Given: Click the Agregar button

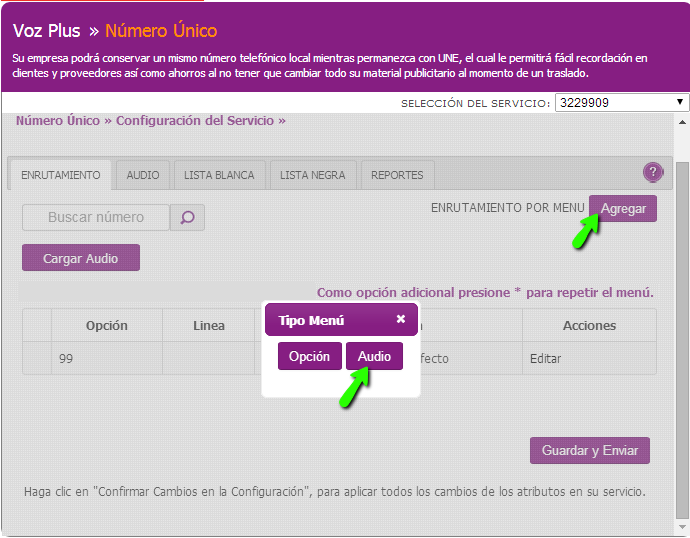Looking at the screenshot, I should pyautogui.click(x=623, y=209).
